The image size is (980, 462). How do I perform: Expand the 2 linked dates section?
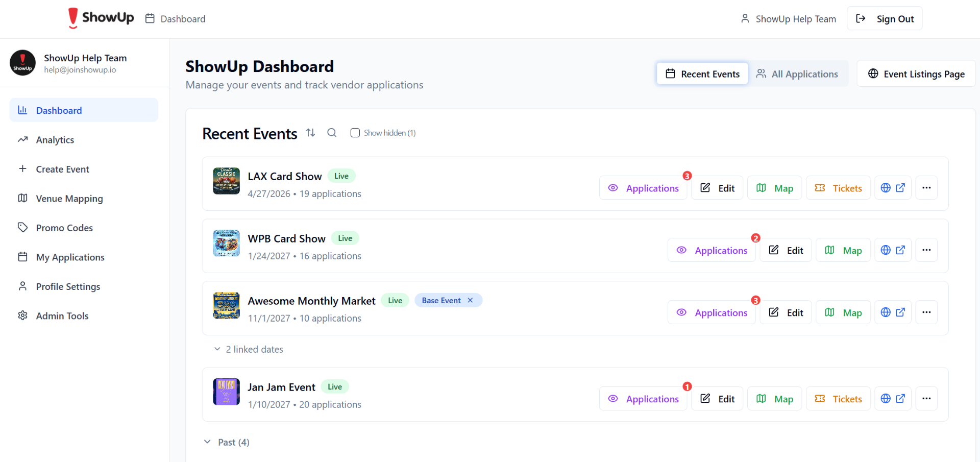[x=249, y=349]
